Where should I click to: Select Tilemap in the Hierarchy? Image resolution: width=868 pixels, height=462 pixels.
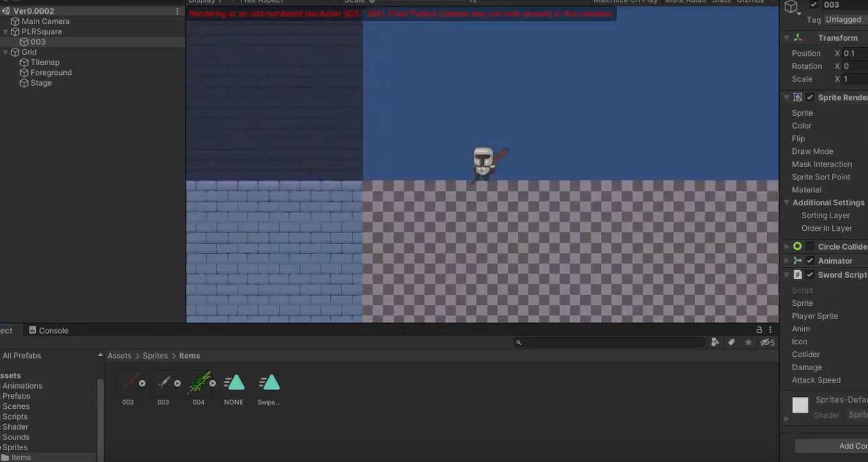coord(45,63)
